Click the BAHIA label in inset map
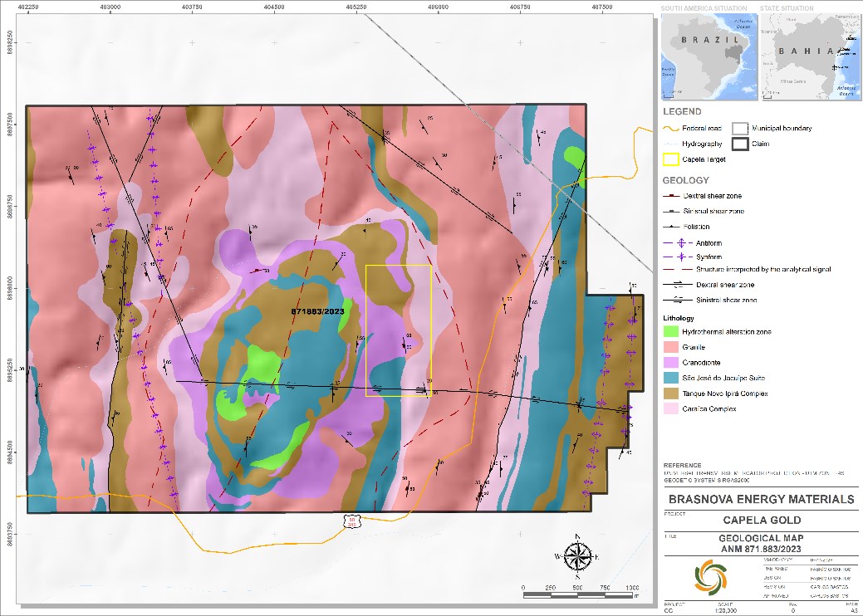The width and height of the screenshot is (863, 616). [x=806, y=51]
